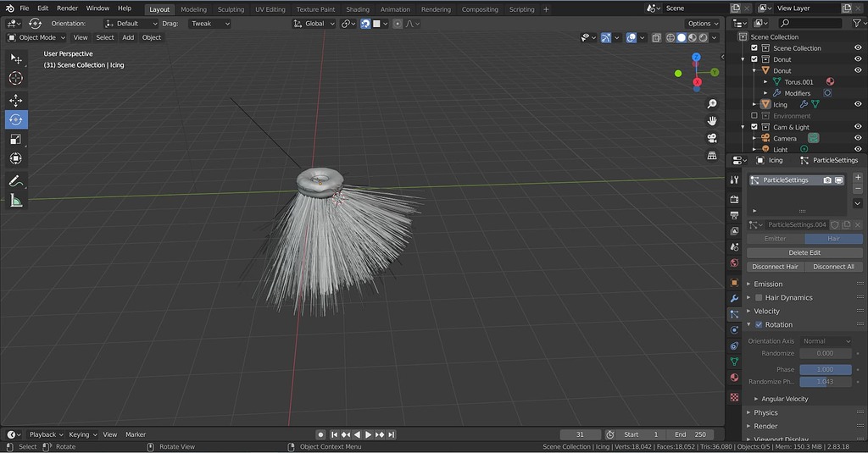
Task: Select the Hair particle type button
Action: (834, 239)
